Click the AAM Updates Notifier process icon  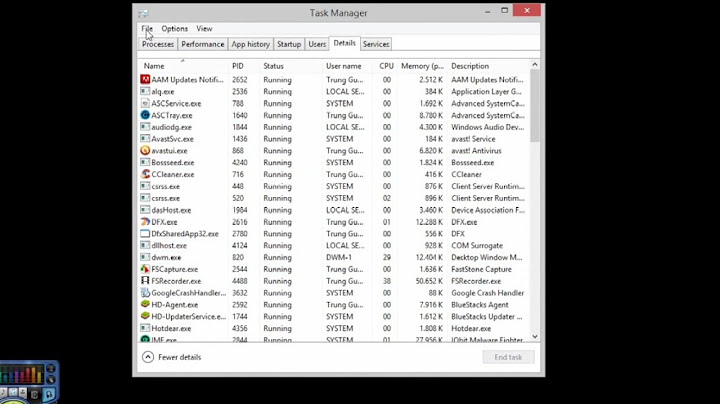145,79
